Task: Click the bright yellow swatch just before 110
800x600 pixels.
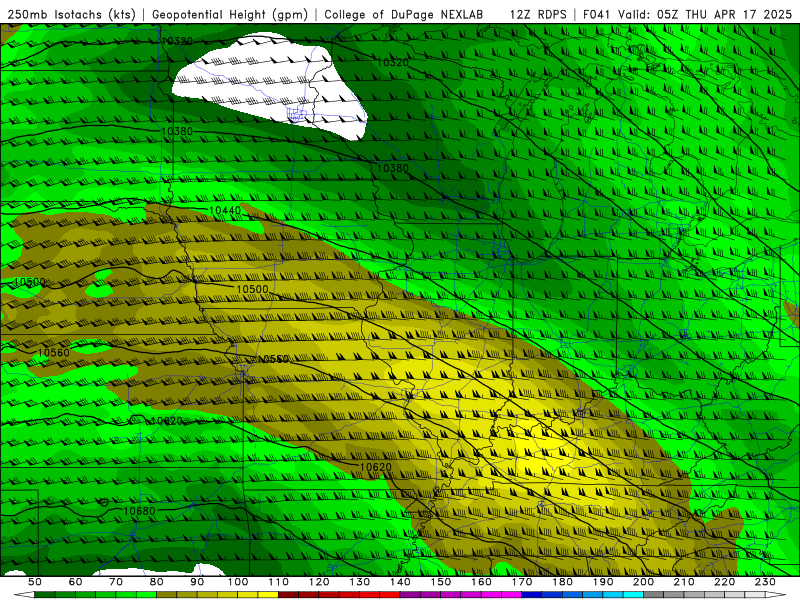Action: click(x=268, y=595)
